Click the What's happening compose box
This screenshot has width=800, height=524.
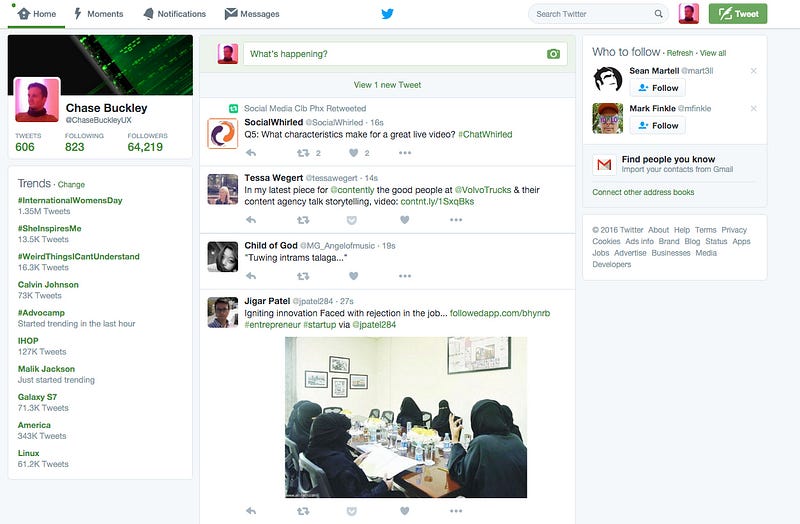coord(406,54)
